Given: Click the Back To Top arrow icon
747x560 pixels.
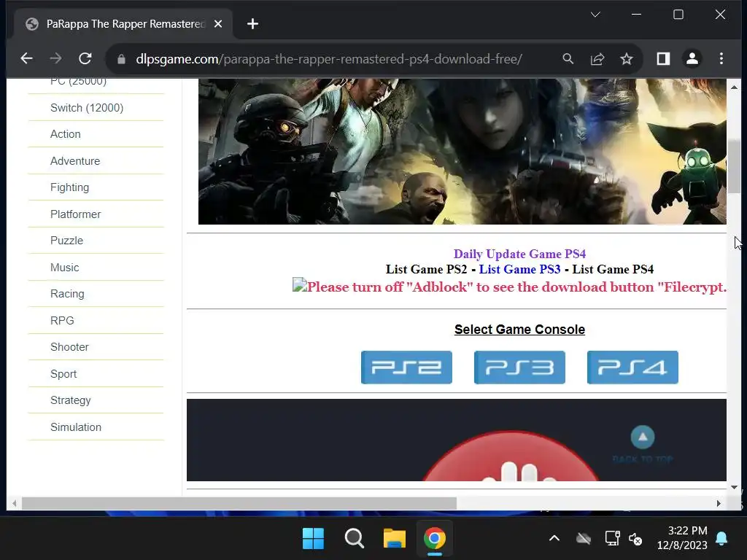Looking at the screenshot, I should point(643,437).
